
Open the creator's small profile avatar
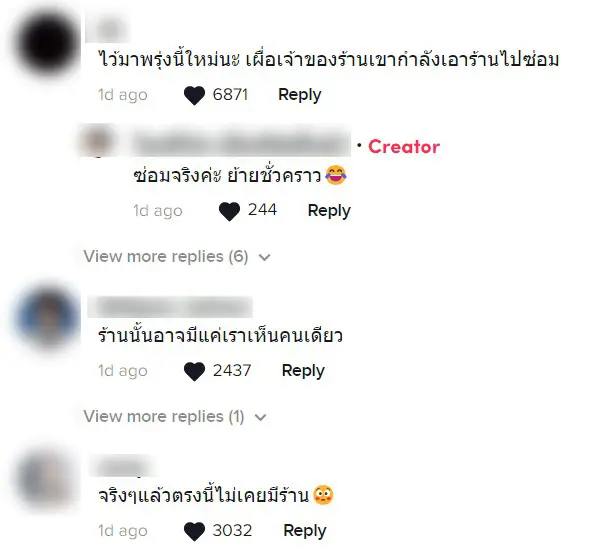point(97,140)
